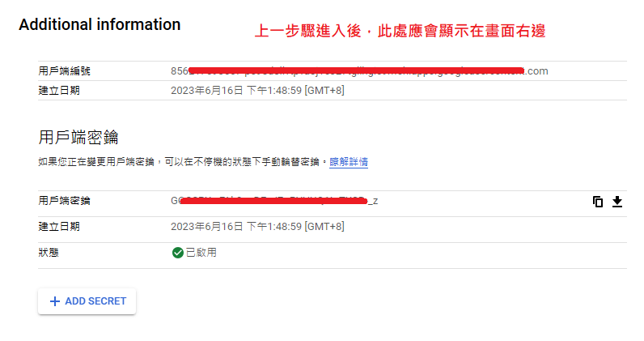Screen dimensions: 644x341
Task: Select the client ID's creation date value
Action: (x=257, y=90)
